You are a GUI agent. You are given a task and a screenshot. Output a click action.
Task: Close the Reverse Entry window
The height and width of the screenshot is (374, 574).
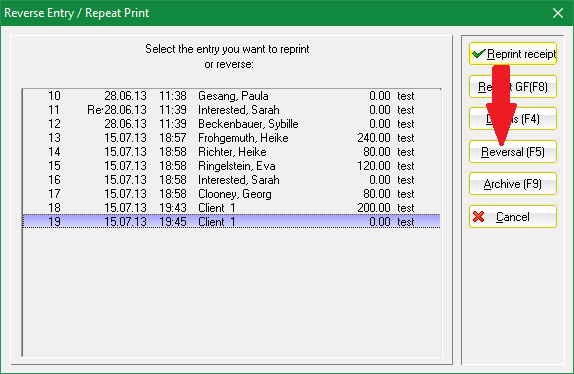point(558,13)
